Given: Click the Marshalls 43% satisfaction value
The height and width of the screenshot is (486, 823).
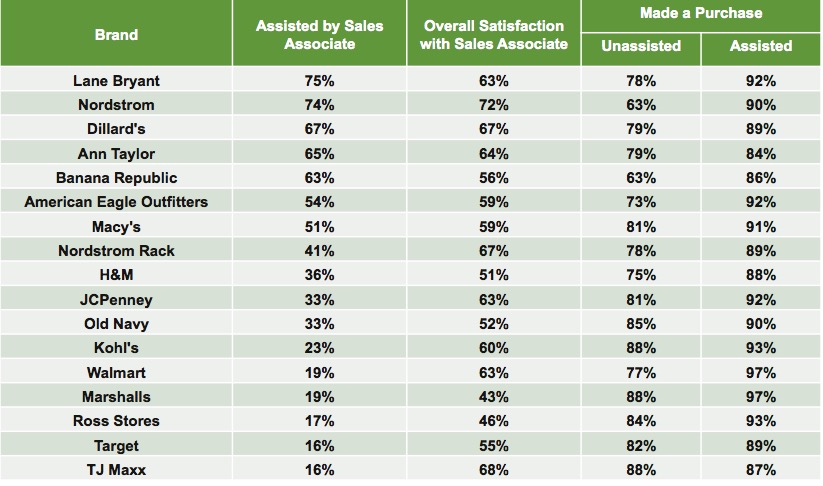Looking at the screenshot, I should click(493, 397).
